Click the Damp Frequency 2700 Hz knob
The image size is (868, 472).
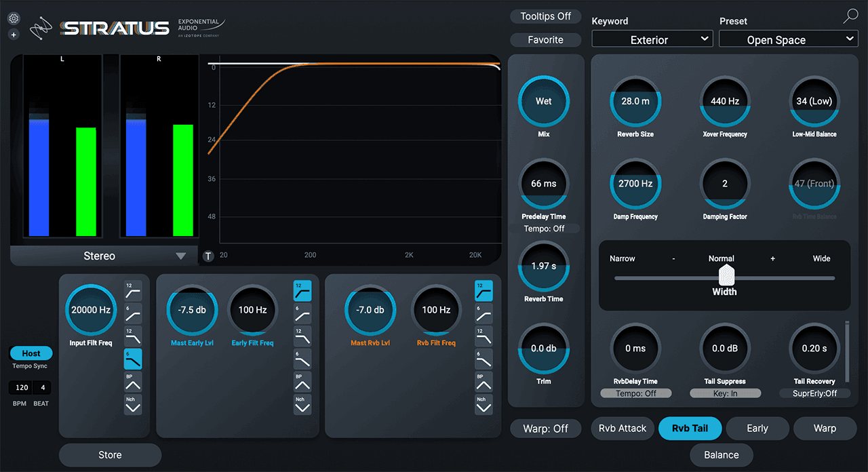[x=635, y=184]
